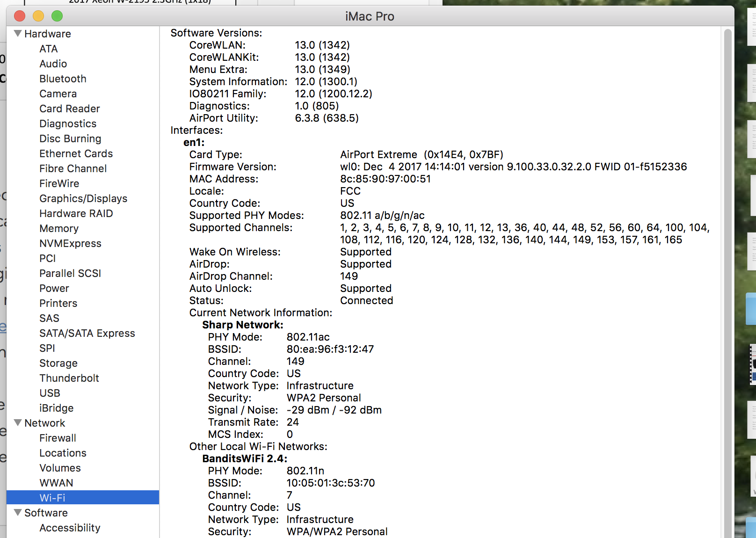
Task: Open Parallel SCSI entry
Action: pos(70,273)
